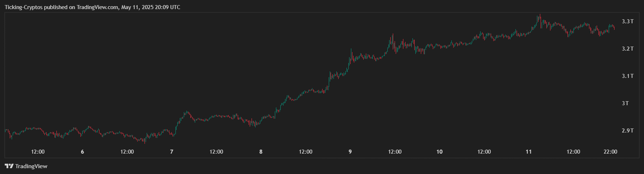Viewport: 644px width, 174px height.
Task: Click the 12:00 label between 6 and 7
Action: (x=127, y=152)
